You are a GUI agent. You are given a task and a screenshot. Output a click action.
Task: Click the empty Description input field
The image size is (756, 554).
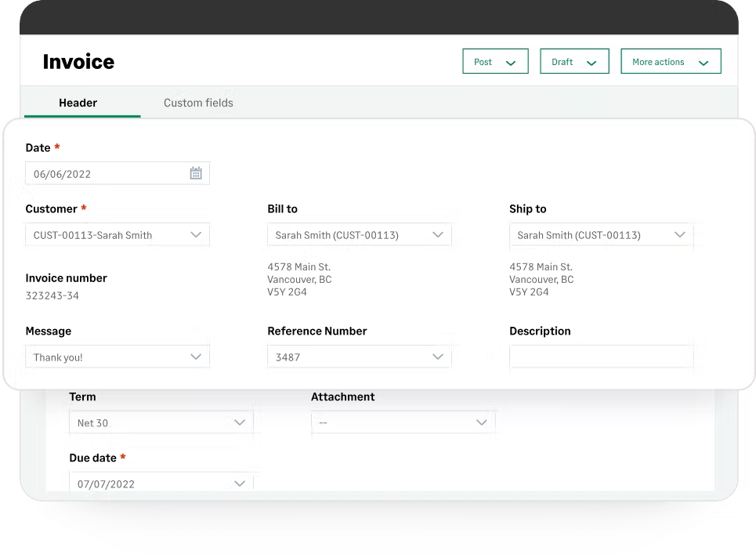pyautogui.click(x=601, y=357)
